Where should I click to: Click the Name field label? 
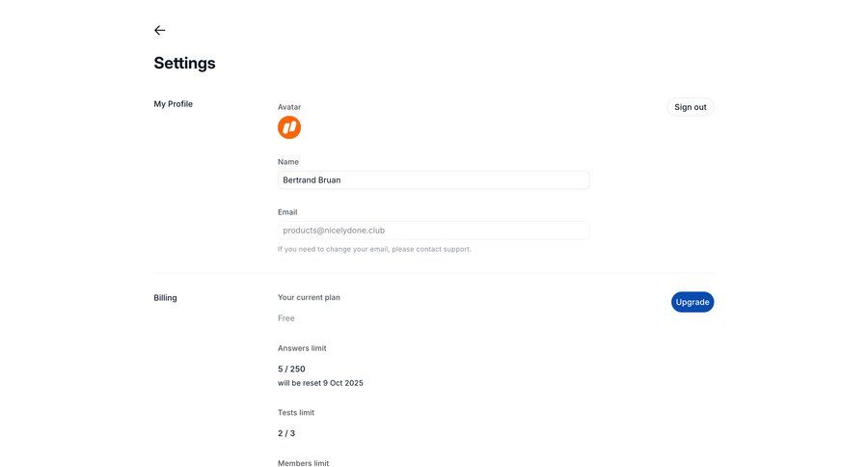pyautogui.click(x=288, y=162)
